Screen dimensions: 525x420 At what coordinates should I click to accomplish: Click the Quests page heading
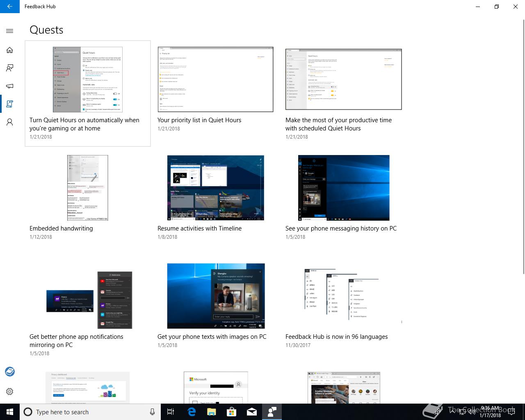click(x=46, y=30)
